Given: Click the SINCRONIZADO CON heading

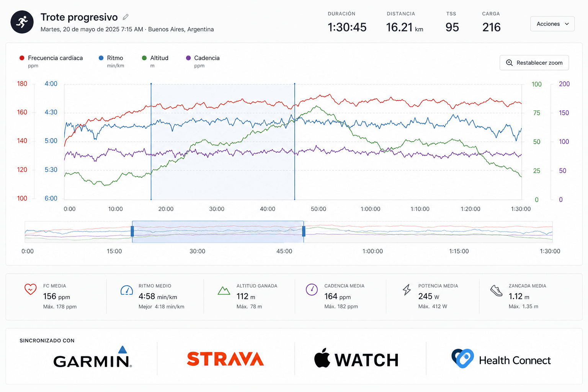Looking at the screenshot, I should pyautogui.click(x=47, y=340).
